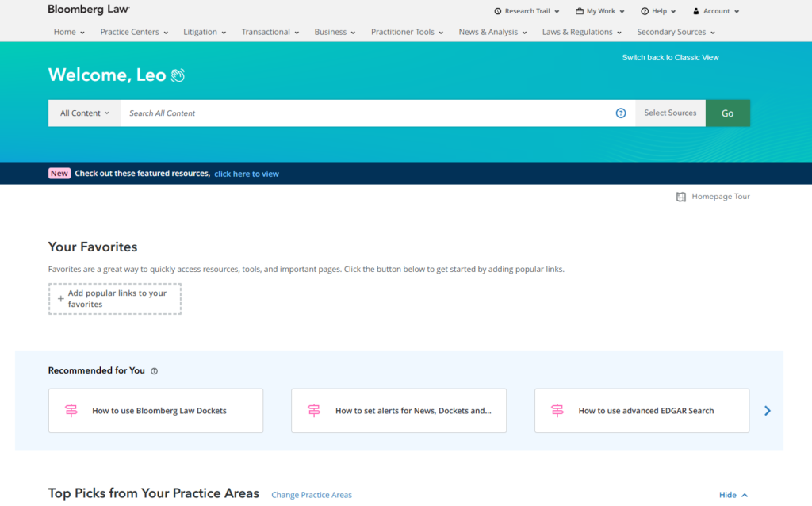Open the Practice Centers menu

click(134, 32)
